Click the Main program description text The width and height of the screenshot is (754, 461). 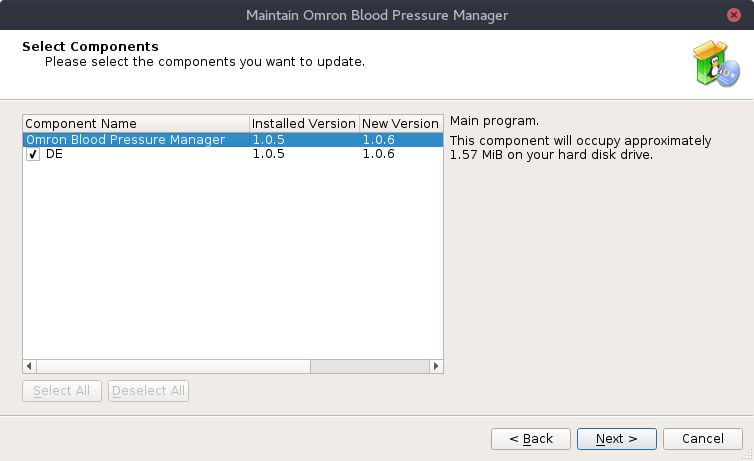coord(494,121)
